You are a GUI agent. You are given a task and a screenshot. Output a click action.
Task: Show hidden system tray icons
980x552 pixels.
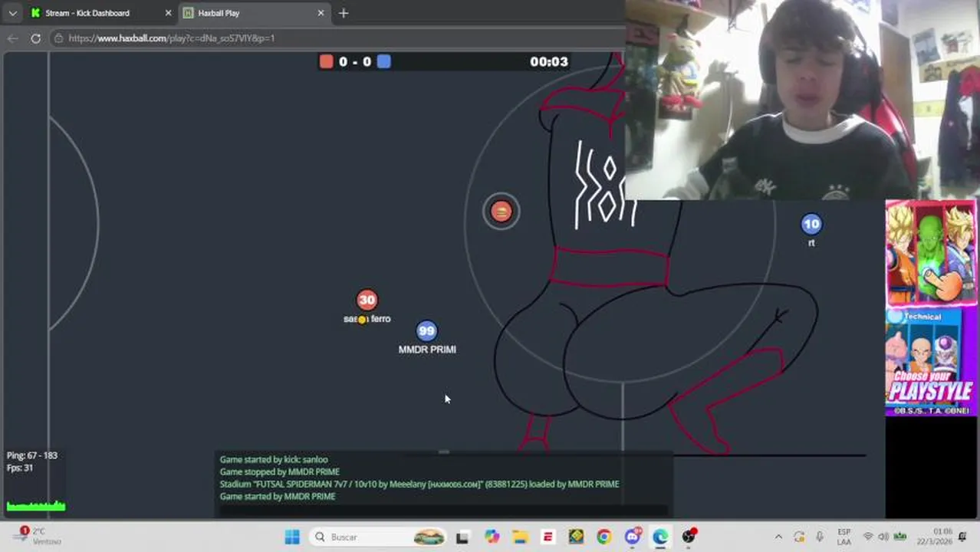click(x=779, y=537)
